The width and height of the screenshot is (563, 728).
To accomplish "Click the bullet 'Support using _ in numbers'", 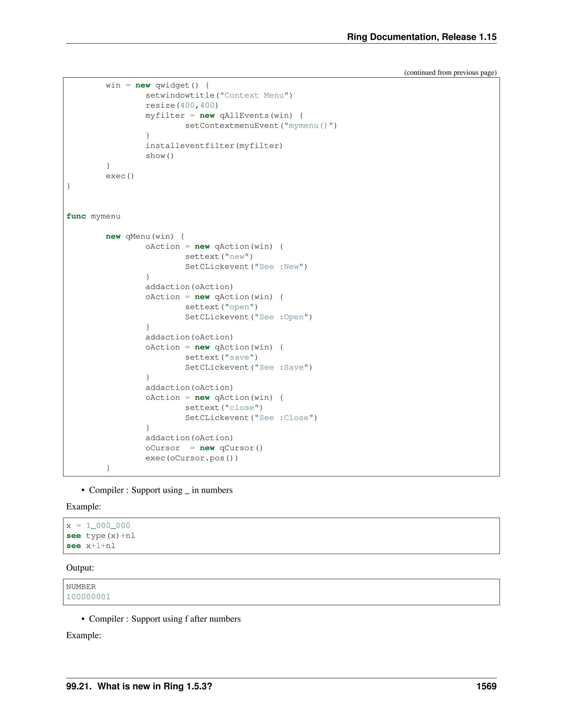I will coord(161,490).
